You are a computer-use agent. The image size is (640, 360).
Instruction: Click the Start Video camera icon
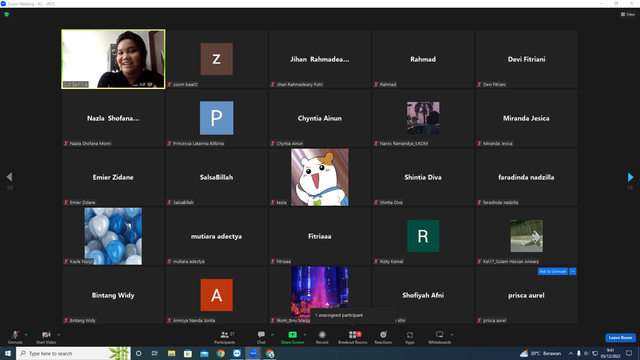tap(46, 335)
